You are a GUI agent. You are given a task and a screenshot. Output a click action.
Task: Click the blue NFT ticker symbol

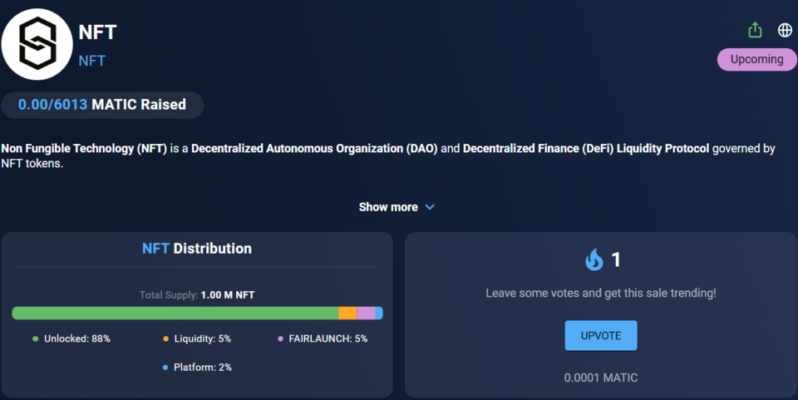(92, 60)
